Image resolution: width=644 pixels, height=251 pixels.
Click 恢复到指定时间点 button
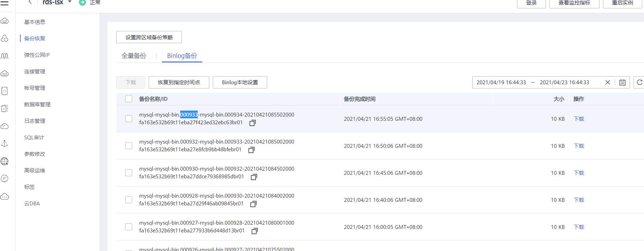(179, 82)
